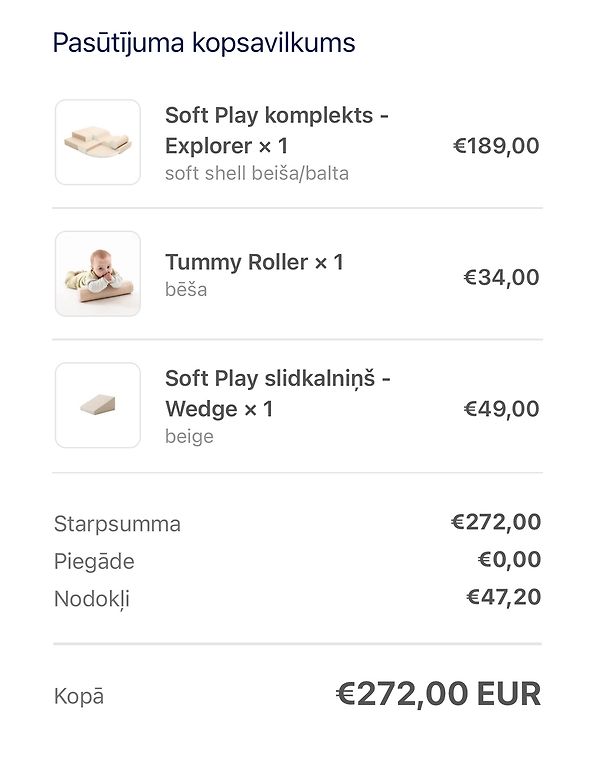Click the €272,00 EUR total amount

439,694
